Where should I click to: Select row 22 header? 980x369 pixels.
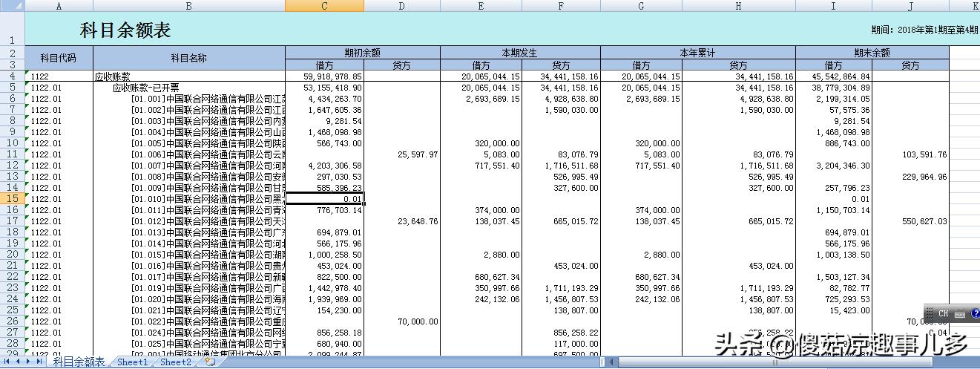(13, 276)
